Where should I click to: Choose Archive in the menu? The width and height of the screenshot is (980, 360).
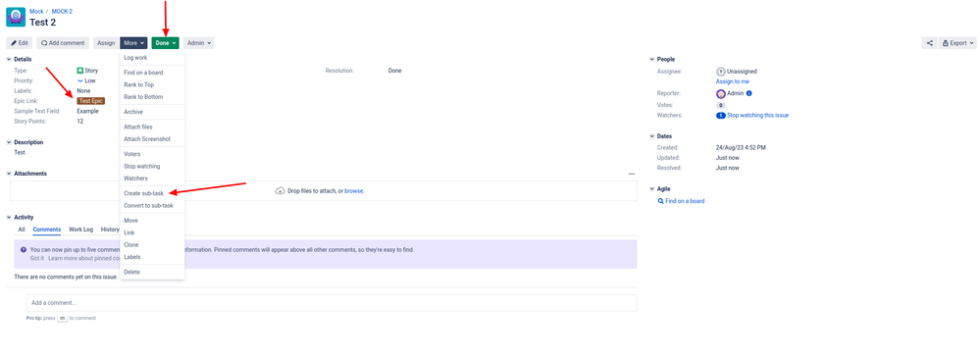click(152, 112)
